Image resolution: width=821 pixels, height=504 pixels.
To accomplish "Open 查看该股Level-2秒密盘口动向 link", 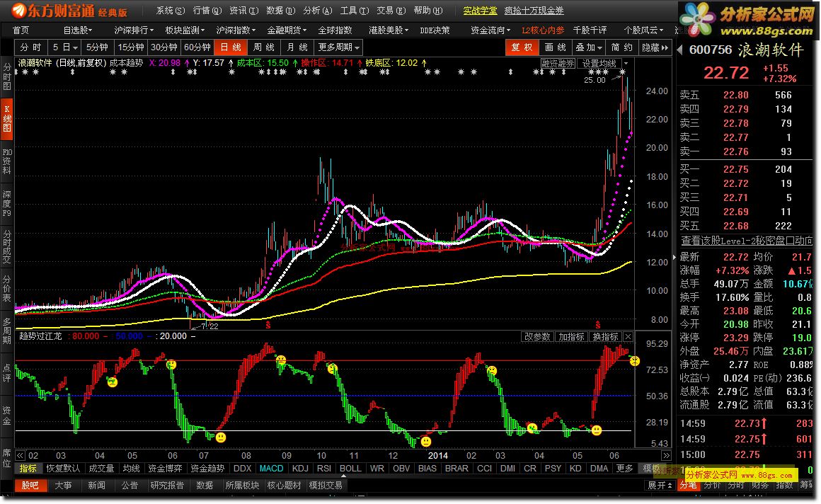I will pos(747,241).
